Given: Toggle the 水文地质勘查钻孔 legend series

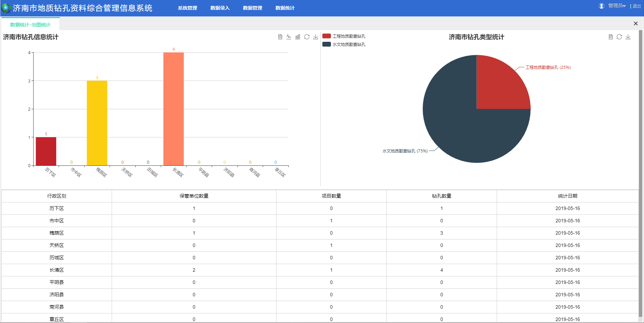Looking at the screenshot, I should click(344, 44).
